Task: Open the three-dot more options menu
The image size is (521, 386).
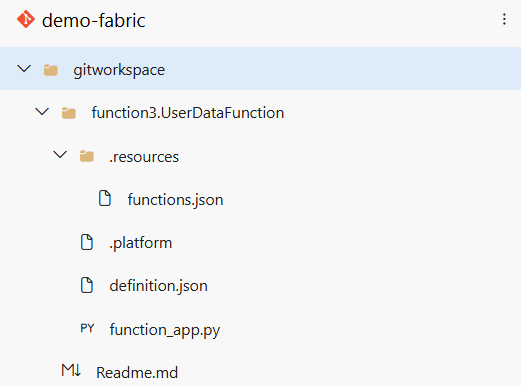Action: (504, 19)
